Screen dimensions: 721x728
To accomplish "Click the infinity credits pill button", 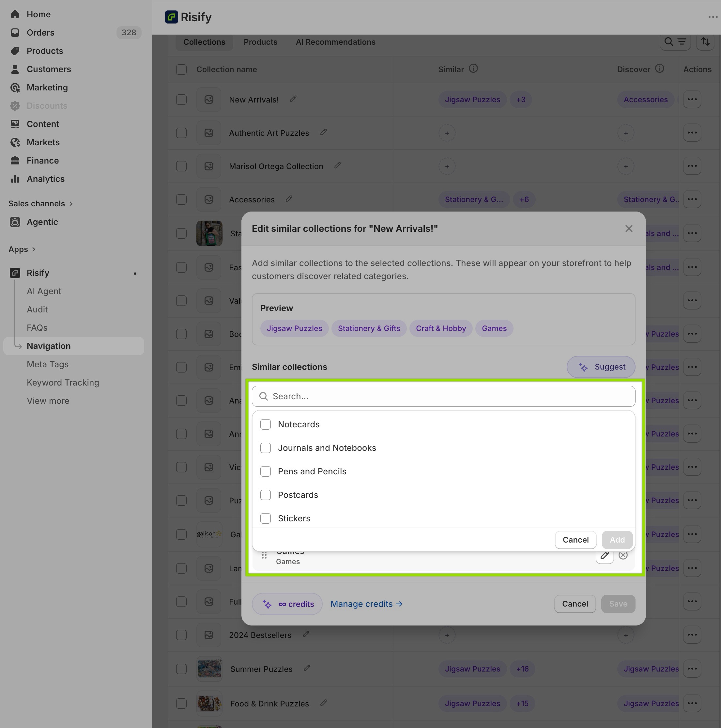I will [287, 604].
